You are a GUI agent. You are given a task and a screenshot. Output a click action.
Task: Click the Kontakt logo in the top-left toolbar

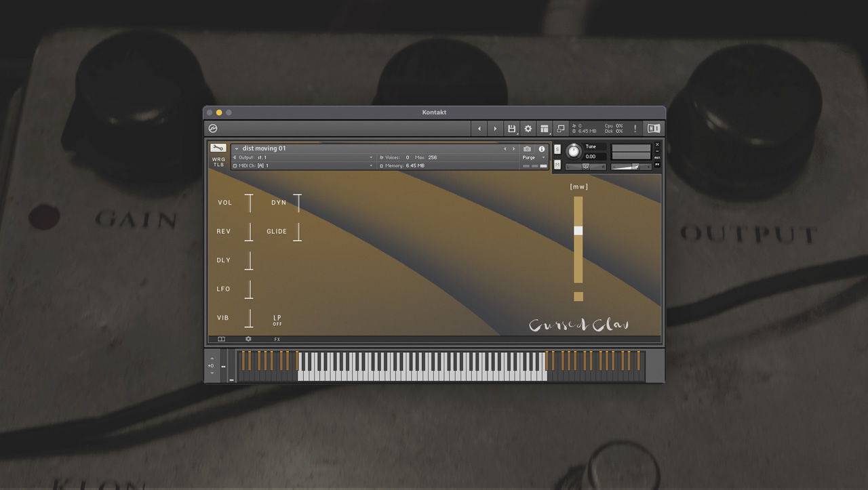(213, 129)
